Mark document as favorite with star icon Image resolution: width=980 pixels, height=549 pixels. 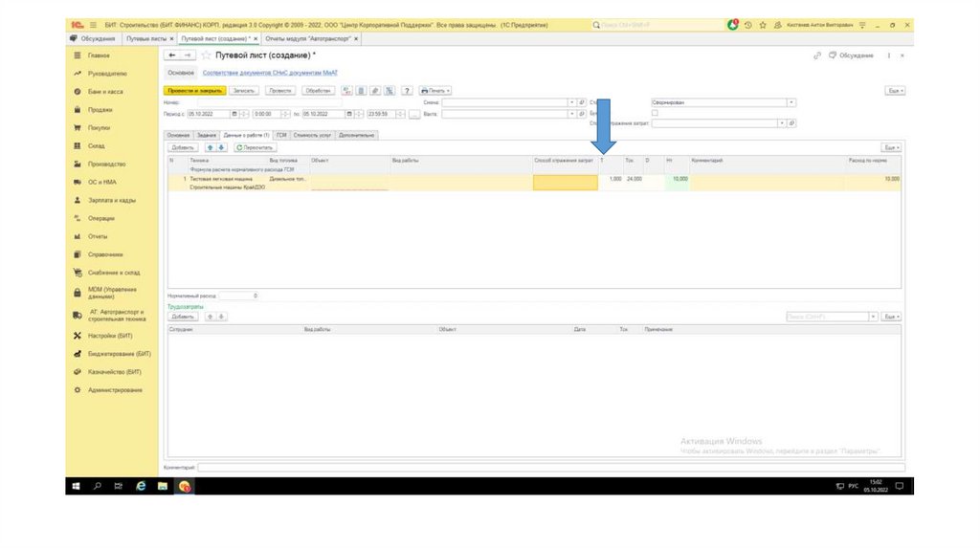206,55
